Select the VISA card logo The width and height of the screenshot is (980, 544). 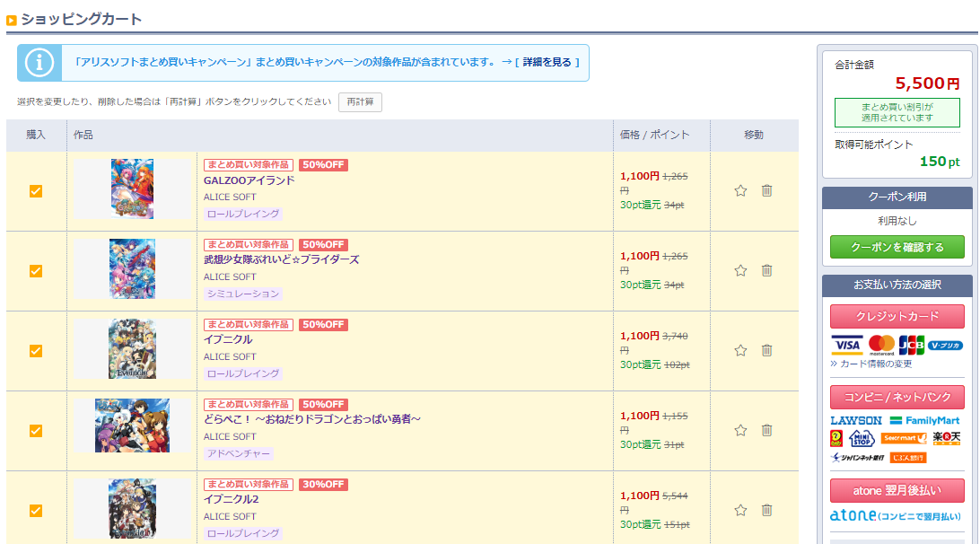point(847,345)
